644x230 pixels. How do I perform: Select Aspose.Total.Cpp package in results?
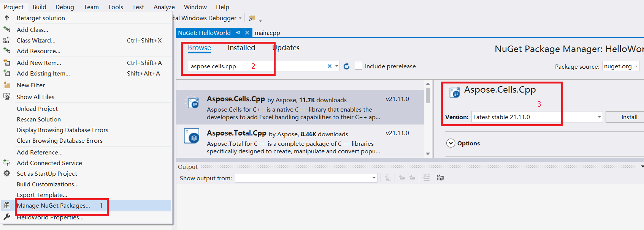point(300,142)
